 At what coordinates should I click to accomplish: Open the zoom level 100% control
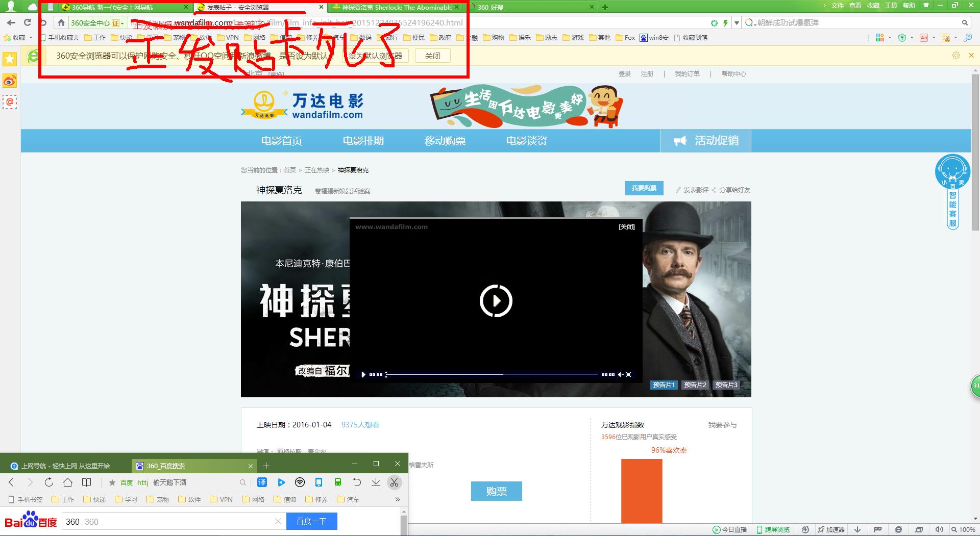coord(963,530)
